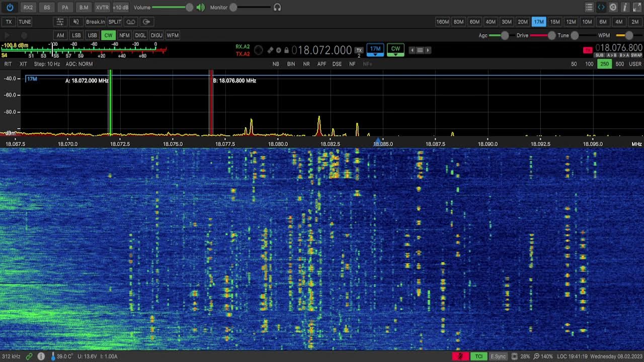Click the round knob icon left of frequency
The image size is (644, 362).
click(x=259, y=50)
